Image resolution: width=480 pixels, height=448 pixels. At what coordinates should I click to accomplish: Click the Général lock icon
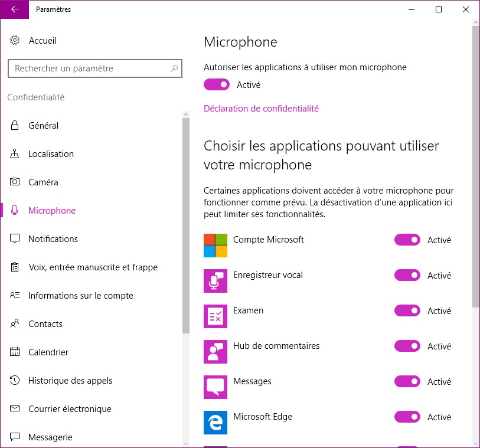pyautogui.click(x=15, y=125)
